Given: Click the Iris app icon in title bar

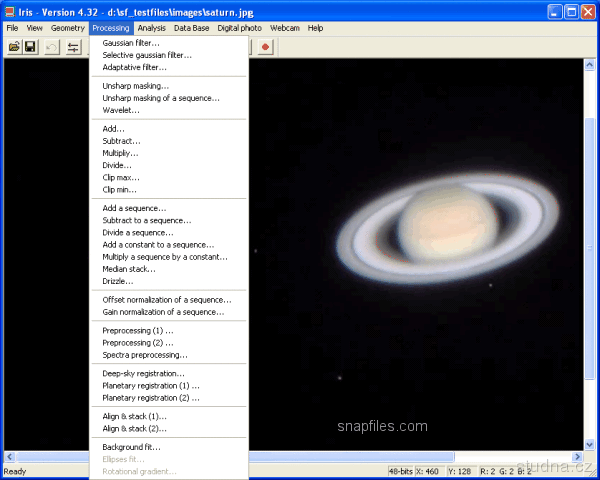Looking at the screenshot, I should tap(10, 12).
